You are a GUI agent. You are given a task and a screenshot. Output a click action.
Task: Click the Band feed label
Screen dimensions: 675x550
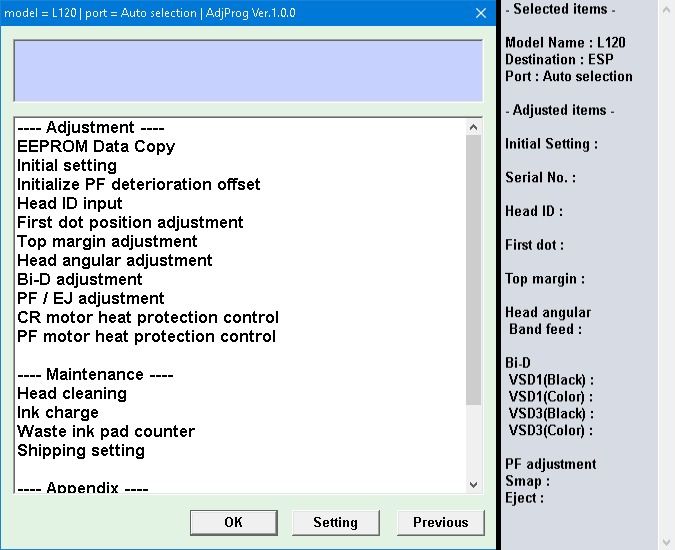545,329
